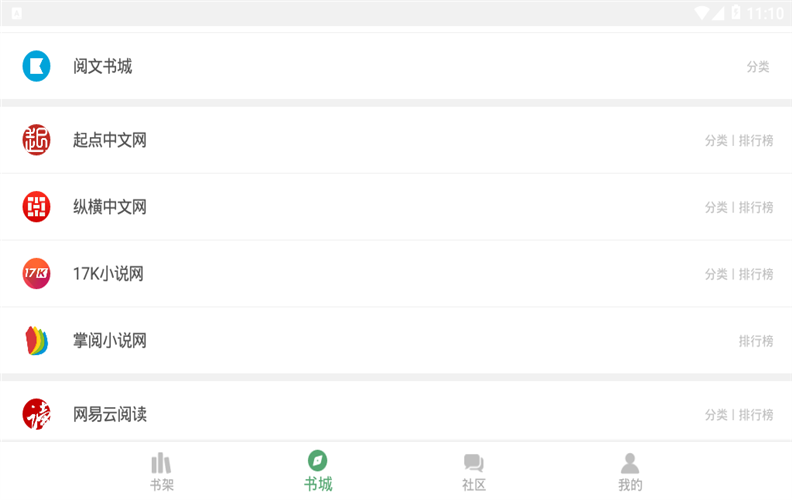
Task: Open 分类 for 纵横中文网
Action: click(x=716, y=208)
